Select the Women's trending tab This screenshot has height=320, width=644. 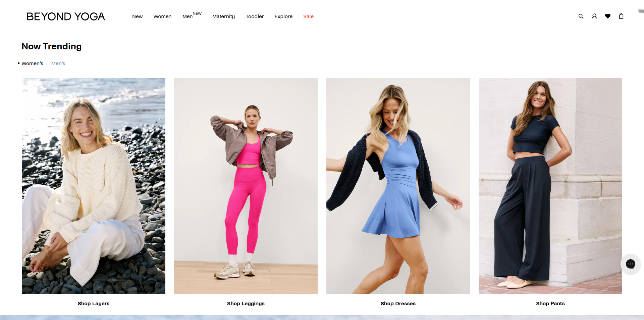click(32, 63)
